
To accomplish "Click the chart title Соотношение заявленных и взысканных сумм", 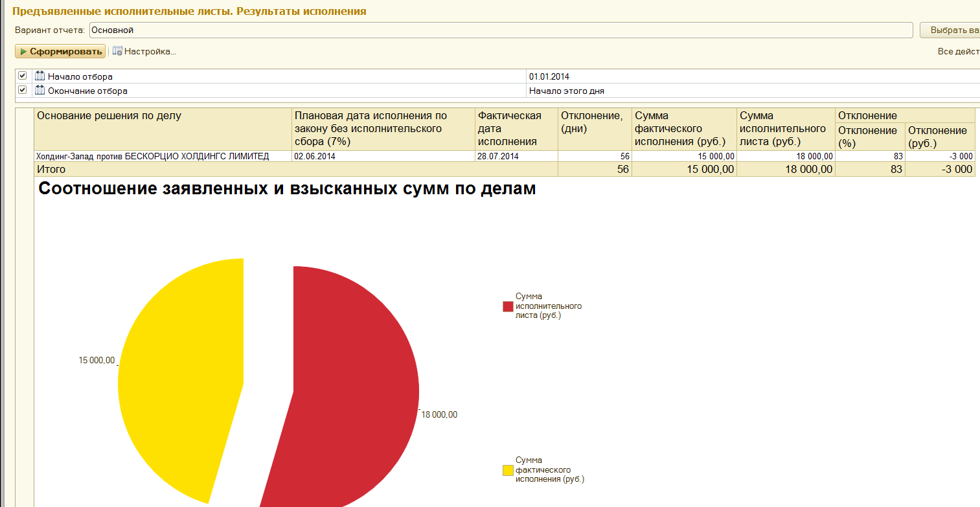I will (x=287, y=189).
